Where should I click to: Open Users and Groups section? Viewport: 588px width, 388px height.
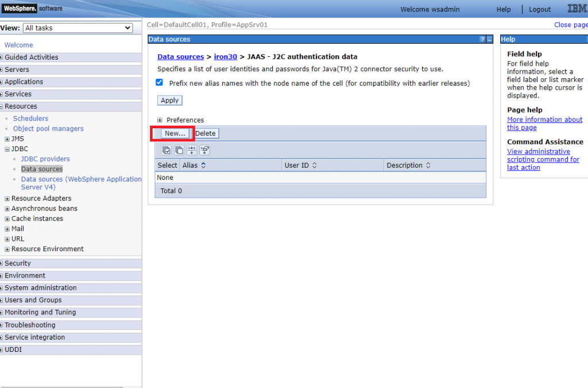click(33, 300)
